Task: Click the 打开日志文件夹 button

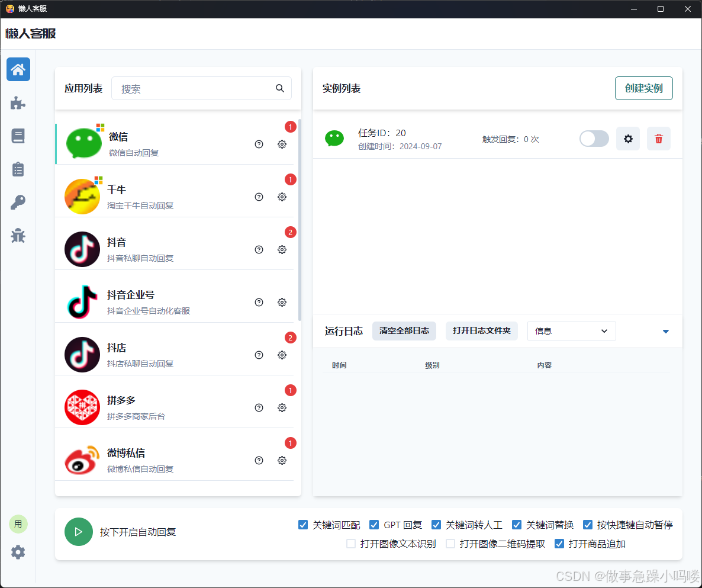Action: (x=482, y=331)
